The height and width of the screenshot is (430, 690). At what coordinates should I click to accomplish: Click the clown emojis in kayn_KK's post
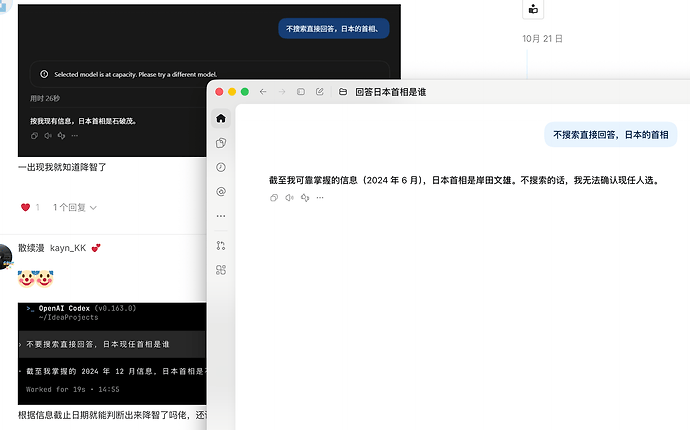36,279
